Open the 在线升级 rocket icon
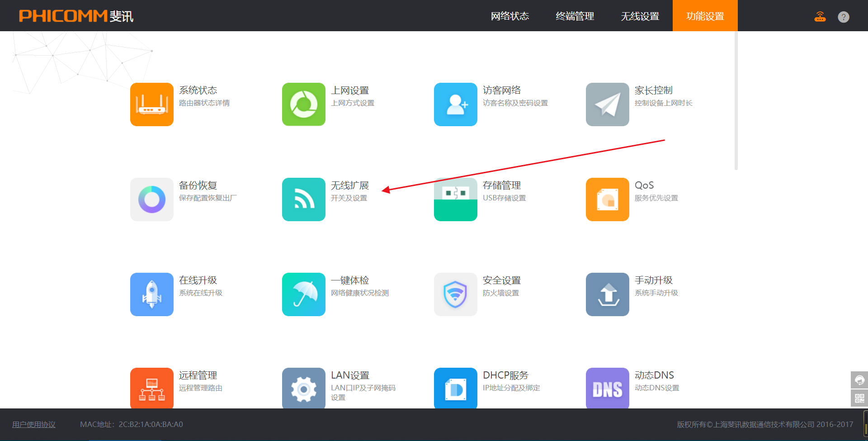868x441 pixels. click(x=152, y=294)
